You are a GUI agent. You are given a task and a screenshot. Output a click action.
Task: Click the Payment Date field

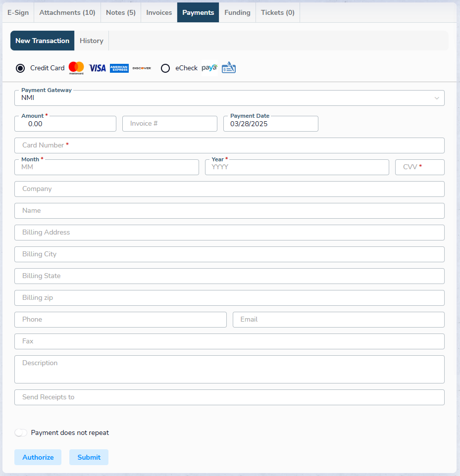[x=271, y=124]
